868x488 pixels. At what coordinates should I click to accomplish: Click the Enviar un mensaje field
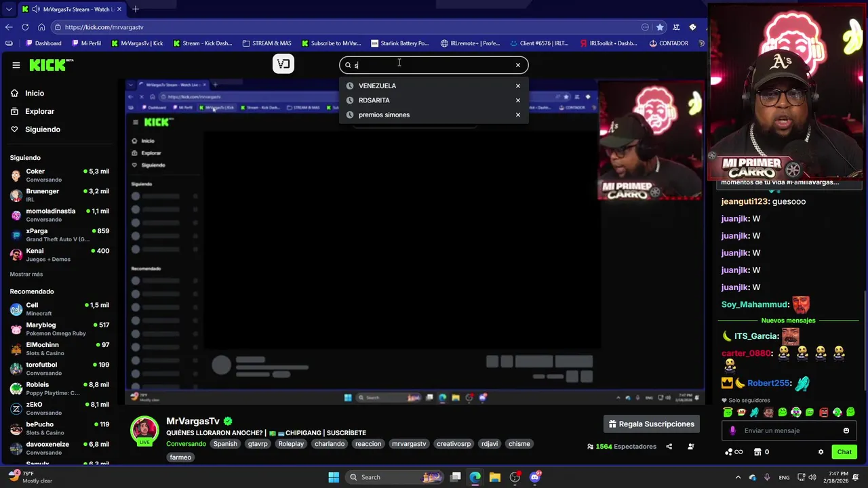(x=789, y=431)
